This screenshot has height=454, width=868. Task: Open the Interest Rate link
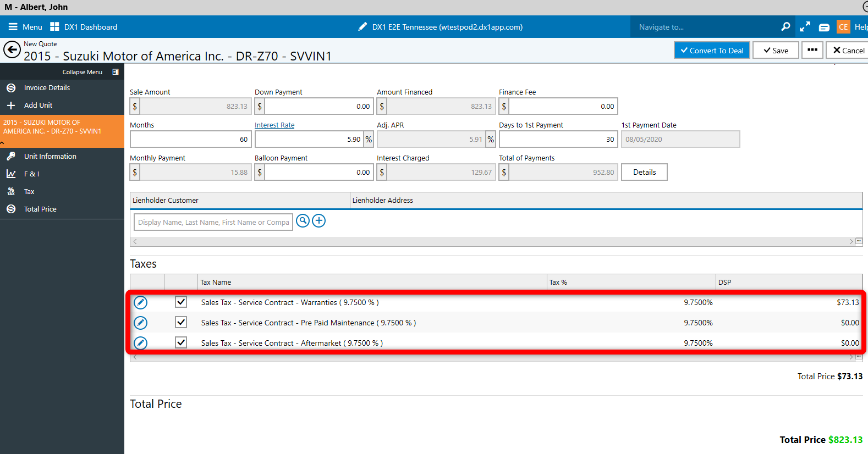click(x=274, y=125)
